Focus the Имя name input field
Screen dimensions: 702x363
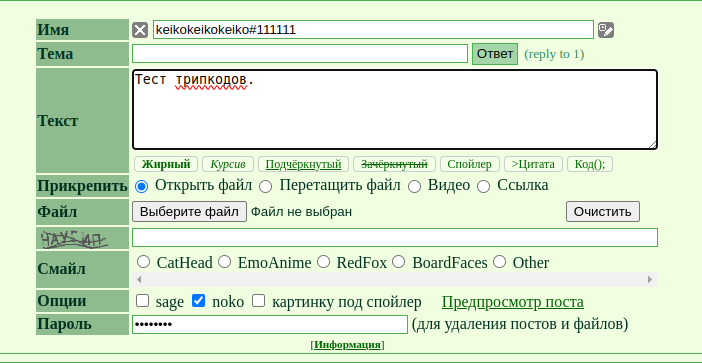(373, 30)
